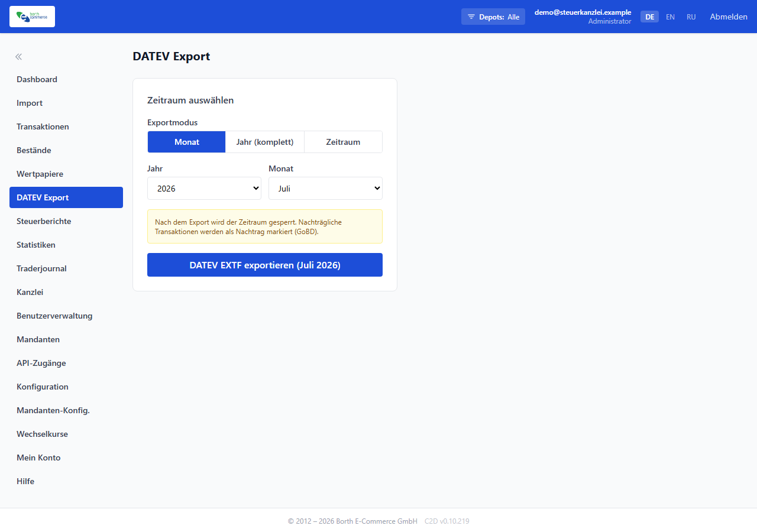
Task: Select Zeitraum export mode
Action: tap(343, 142)
